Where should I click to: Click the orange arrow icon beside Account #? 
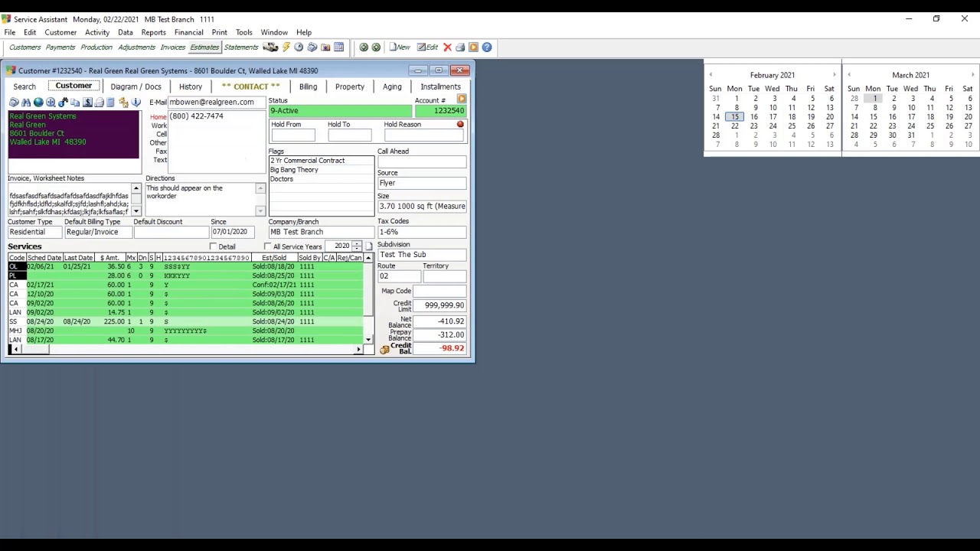(x=462, y=99)
